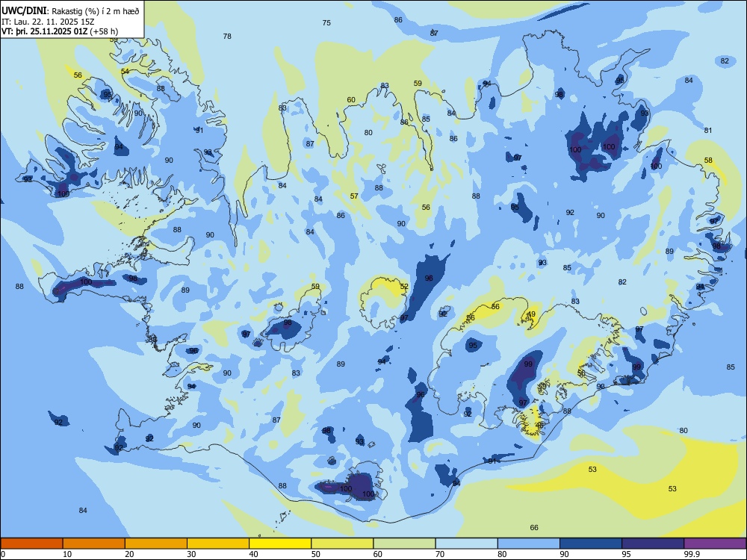Click the humidity value 52 on glacier
747x560 pixels.
click(404, 287)
